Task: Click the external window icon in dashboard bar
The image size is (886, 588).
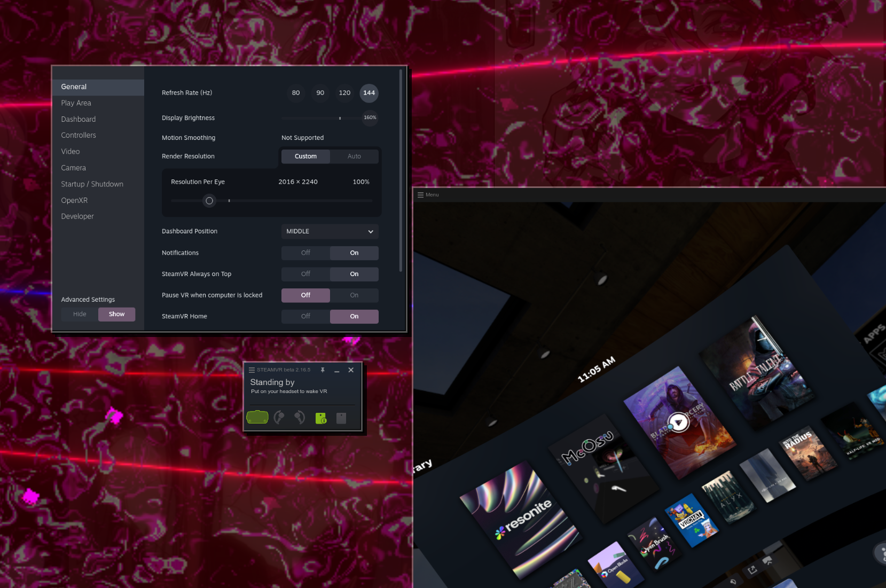Action: click(752, 570)
